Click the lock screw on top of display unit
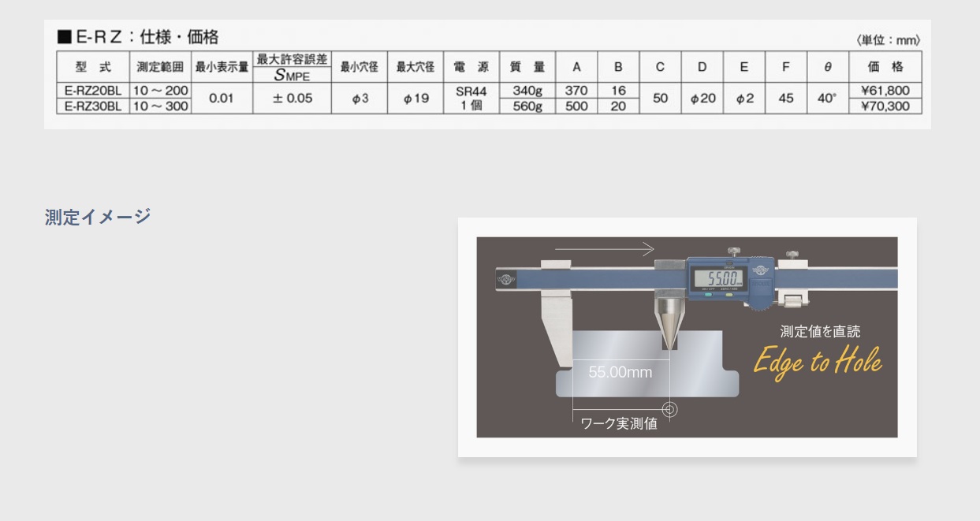 (x=736, y=251)
